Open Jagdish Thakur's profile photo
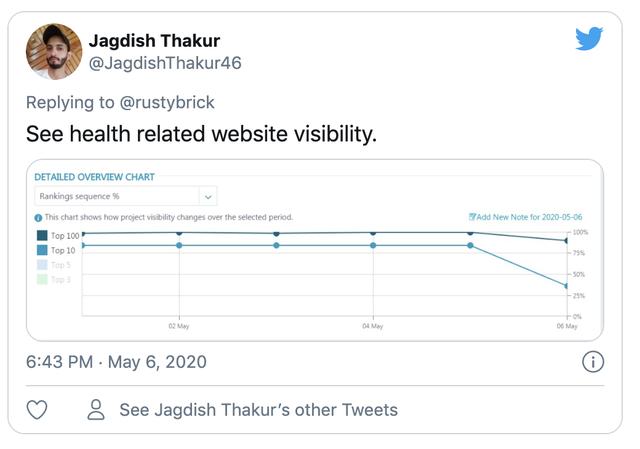 click(x=54, y=51)
